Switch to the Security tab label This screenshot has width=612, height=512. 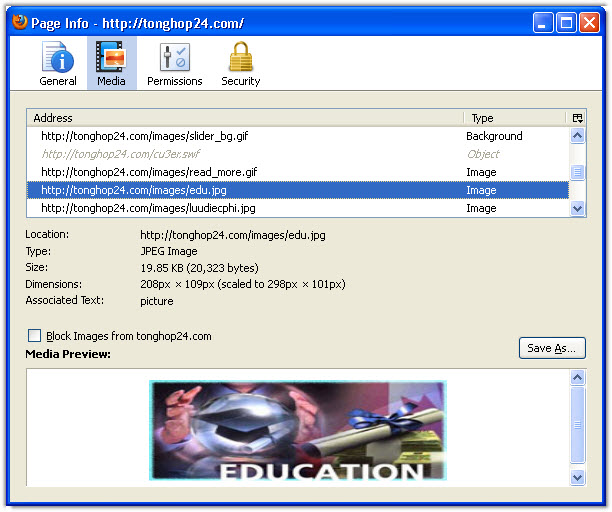click(241, 81)
